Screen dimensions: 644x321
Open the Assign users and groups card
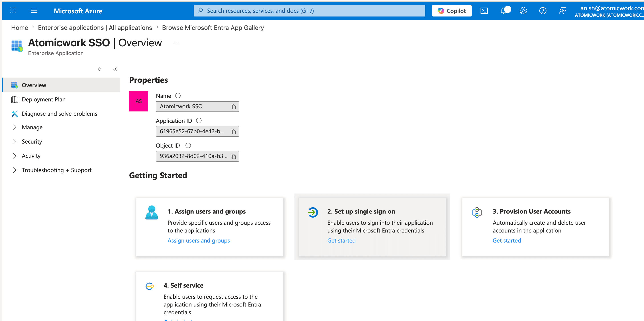[209, 227]
